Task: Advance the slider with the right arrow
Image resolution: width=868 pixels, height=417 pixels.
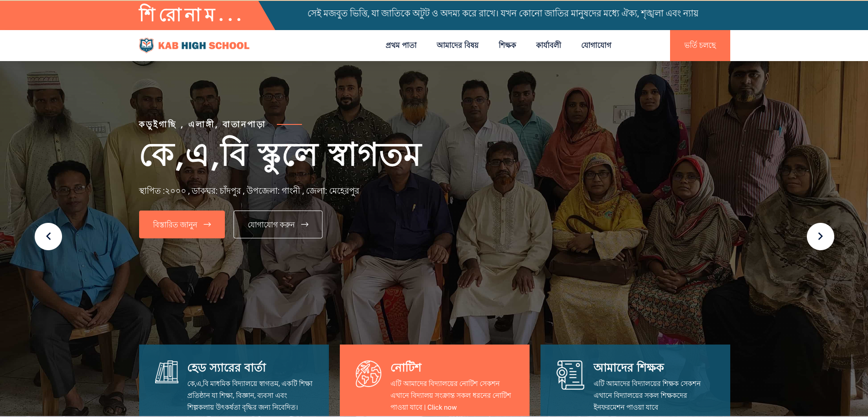Action: (820, 237)
